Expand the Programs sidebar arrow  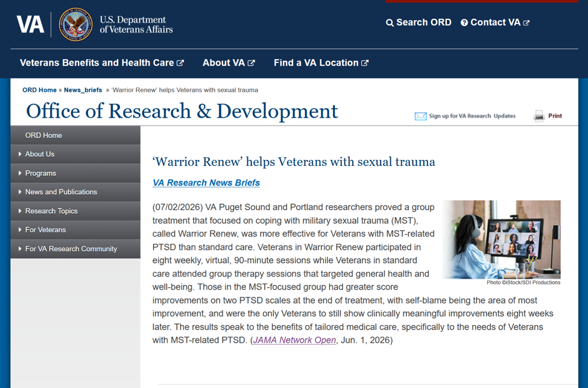point(20,173)
